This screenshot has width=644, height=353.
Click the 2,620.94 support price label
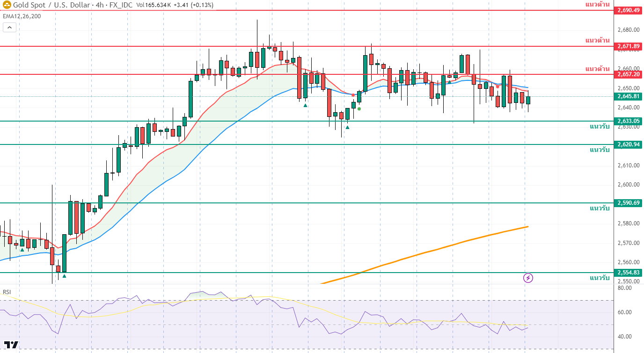pos(629,144)
